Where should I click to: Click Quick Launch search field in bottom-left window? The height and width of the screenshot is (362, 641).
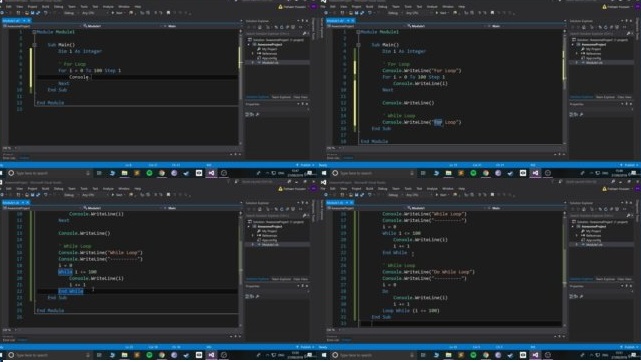(x=266, y=181)
